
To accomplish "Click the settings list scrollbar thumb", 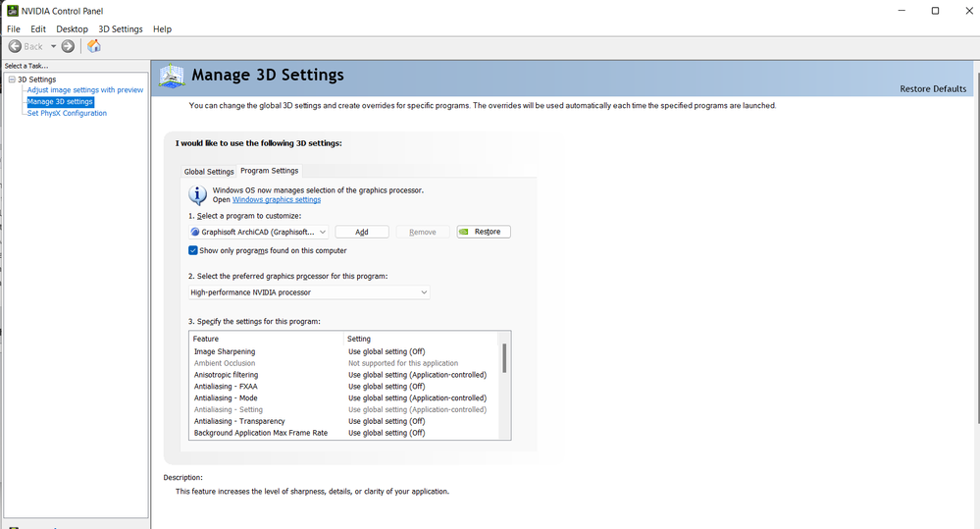I will pyautogui.click(x=504, y=358).
